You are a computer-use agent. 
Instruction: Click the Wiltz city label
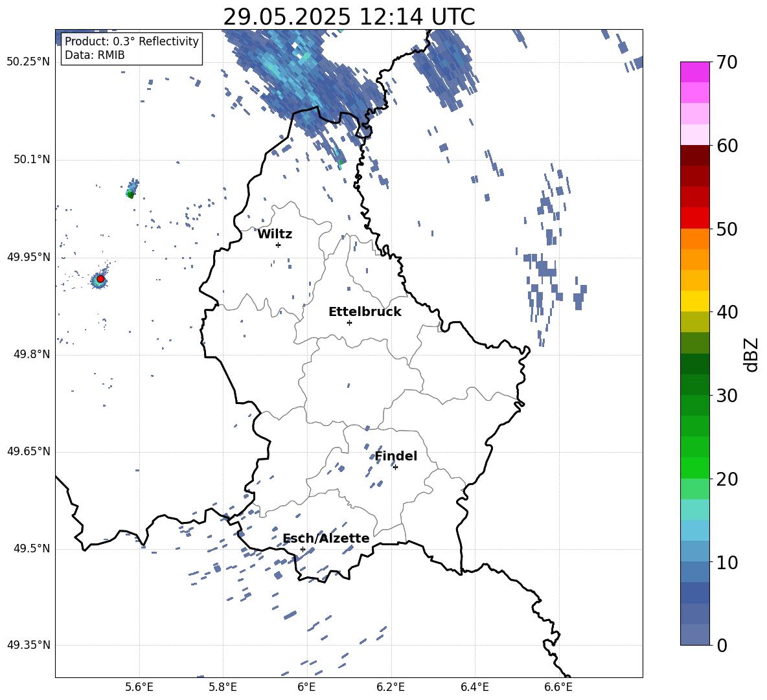coord(275,234)
